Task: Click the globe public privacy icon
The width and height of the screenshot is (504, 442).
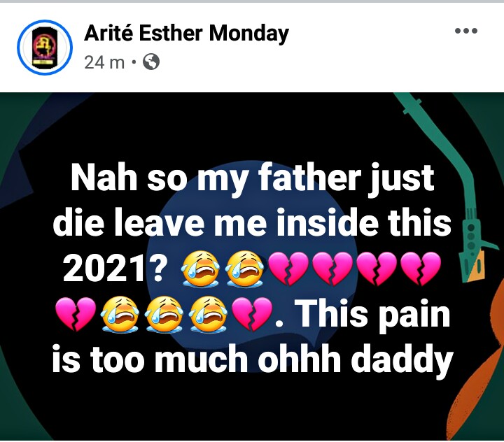Action: [150, 62]
